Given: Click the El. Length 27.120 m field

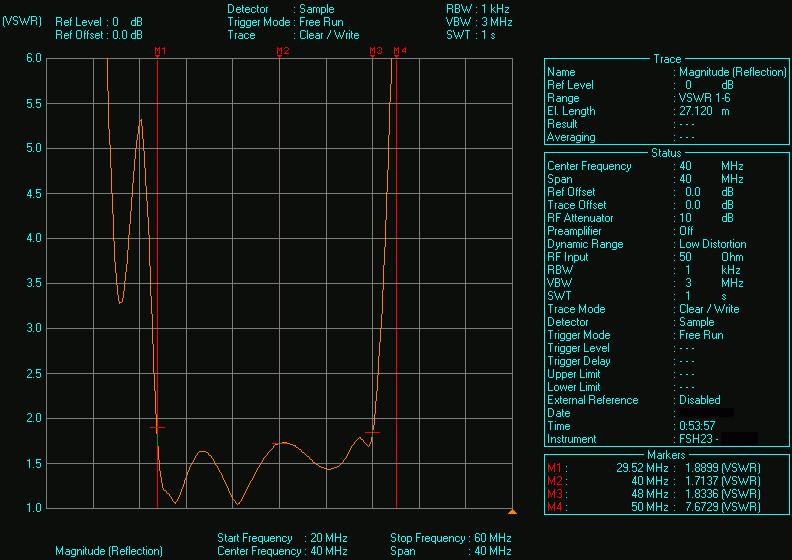Looking at the screenshot, I should (704, 111).
